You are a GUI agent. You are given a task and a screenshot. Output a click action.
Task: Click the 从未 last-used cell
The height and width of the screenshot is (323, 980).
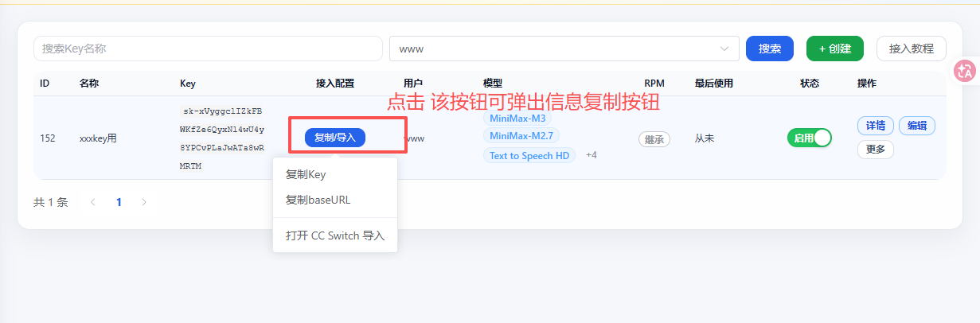coord(705,138)
